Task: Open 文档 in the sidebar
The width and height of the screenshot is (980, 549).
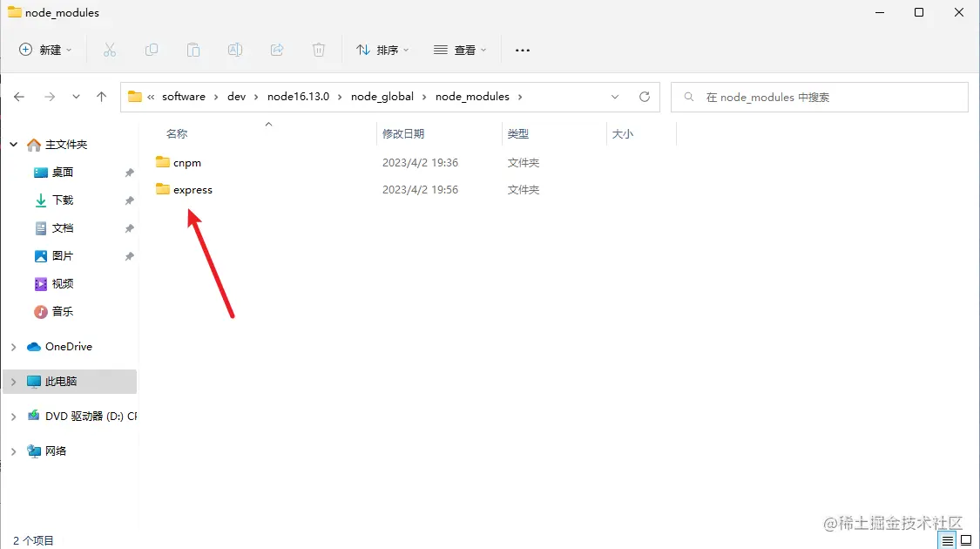Action: 63,227
